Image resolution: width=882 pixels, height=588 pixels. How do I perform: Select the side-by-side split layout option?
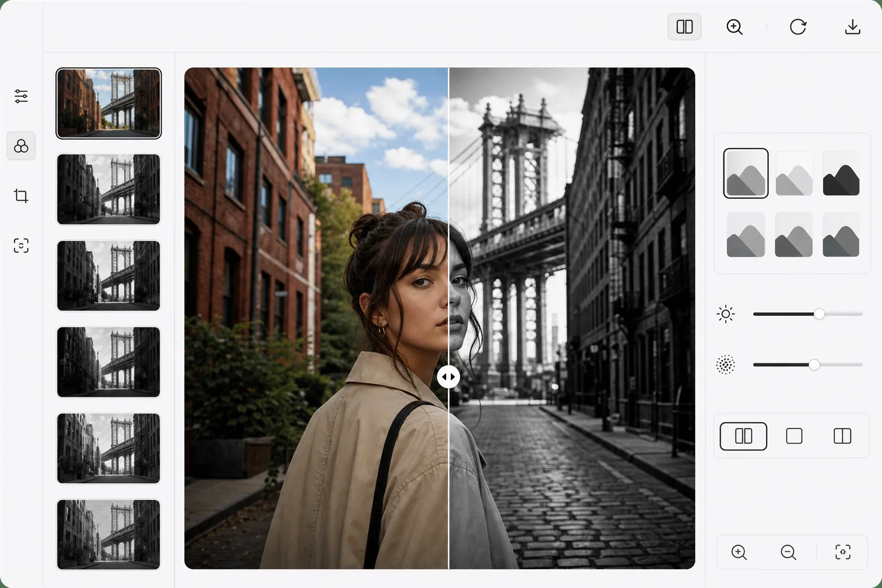point(744,436)
